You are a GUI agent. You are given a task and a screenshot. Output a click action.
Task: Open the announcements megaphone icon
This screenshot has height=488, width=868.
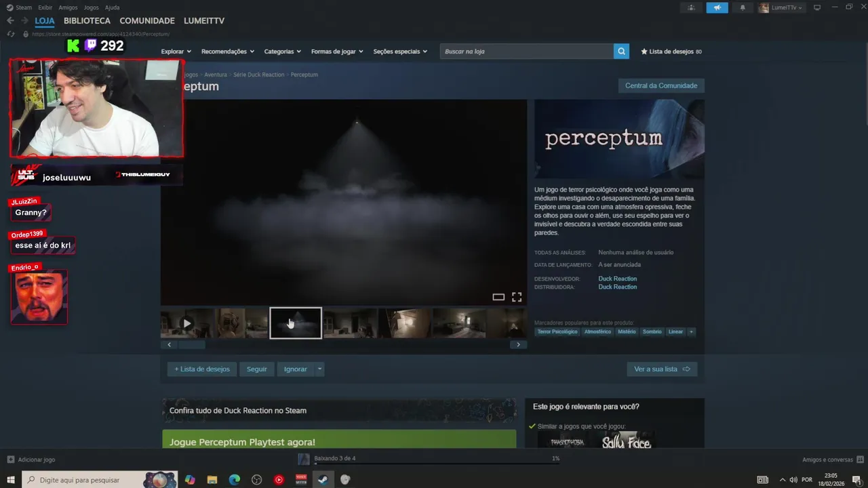[x=717, y=7]
